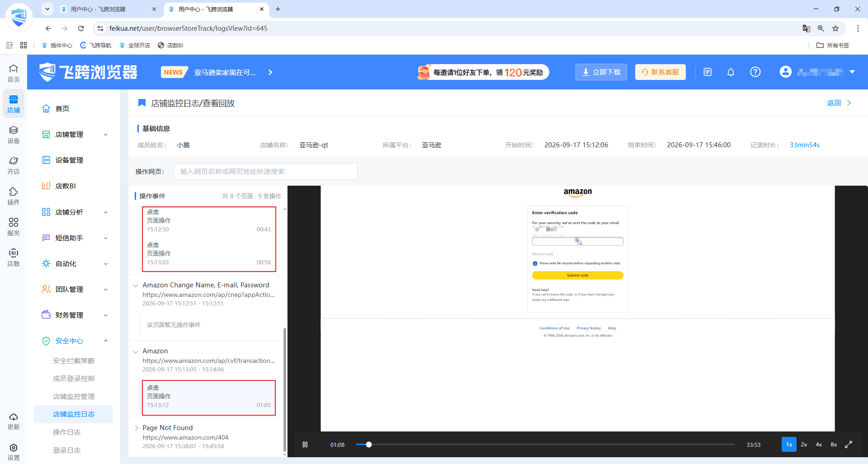Viewport: 868px width, 464px height.
Task: Select the click event at 15:12:50
Action: pos(209,221)
